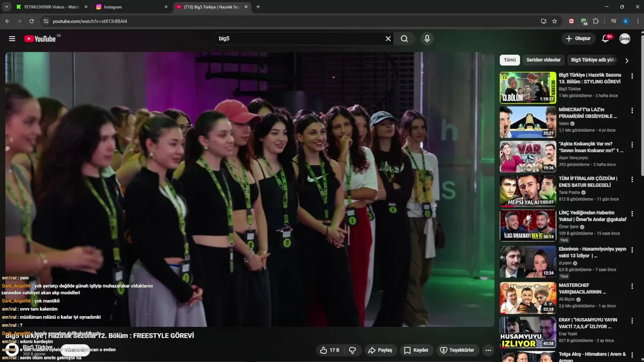This screenshot has width=644, height=362.
Task: Open options for LİNÇ Yediğimden video
Action: point(632,214)
